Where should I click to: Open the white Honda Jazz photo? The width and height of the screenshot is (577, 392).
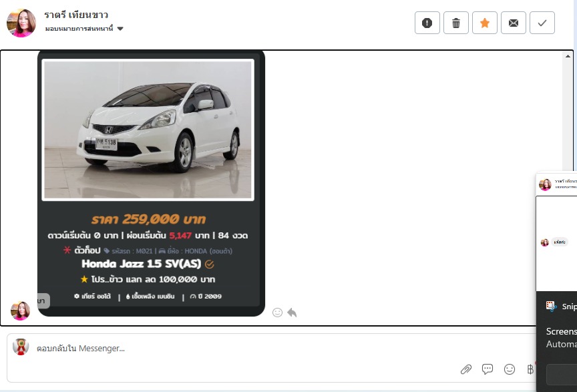point(148,130)
